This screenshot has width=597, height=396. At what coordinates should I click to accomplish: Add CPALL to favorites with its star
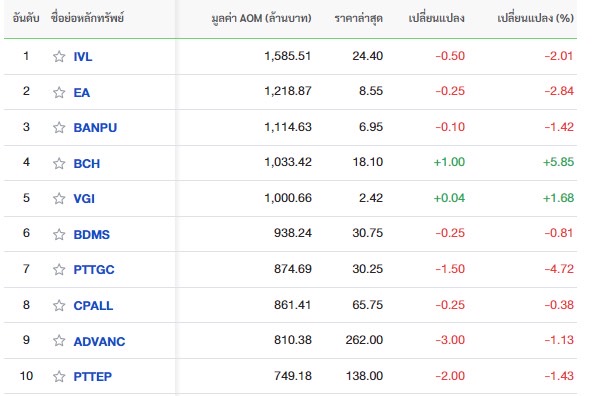tap(59, 305)
